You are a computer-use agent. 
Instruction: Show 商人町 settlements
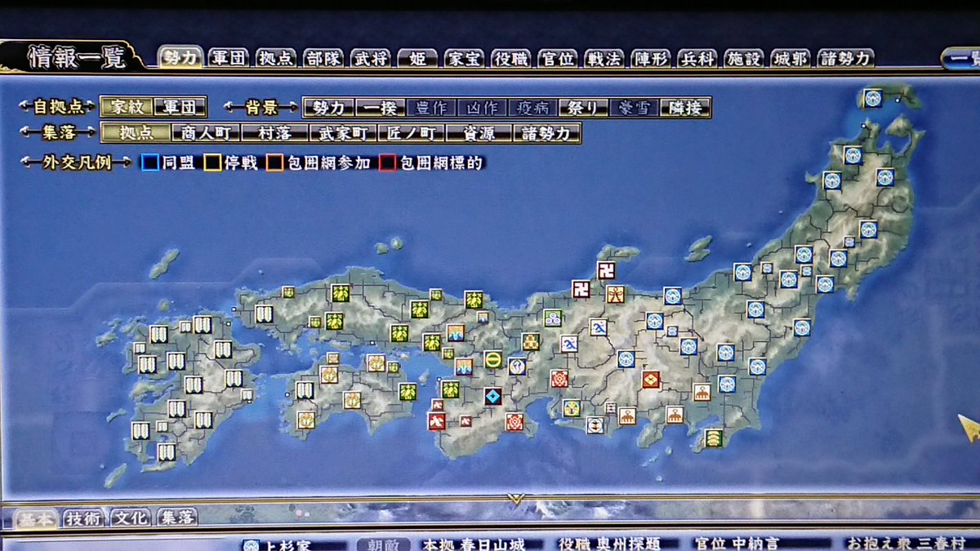click(206, 133)
